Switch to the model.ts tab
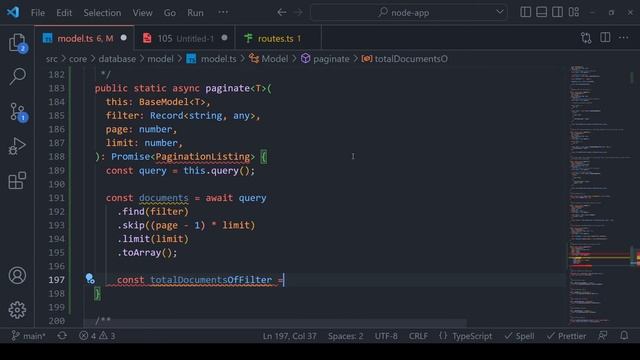640x360 pixels. [x=84, y=38]
